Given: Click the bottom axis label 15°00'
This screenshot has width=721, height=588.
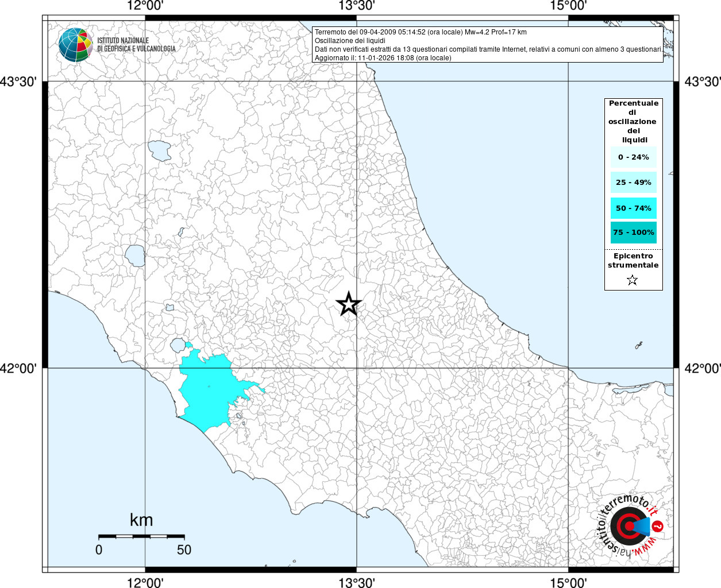Looking at the screenshot, I should coord(568,582).
